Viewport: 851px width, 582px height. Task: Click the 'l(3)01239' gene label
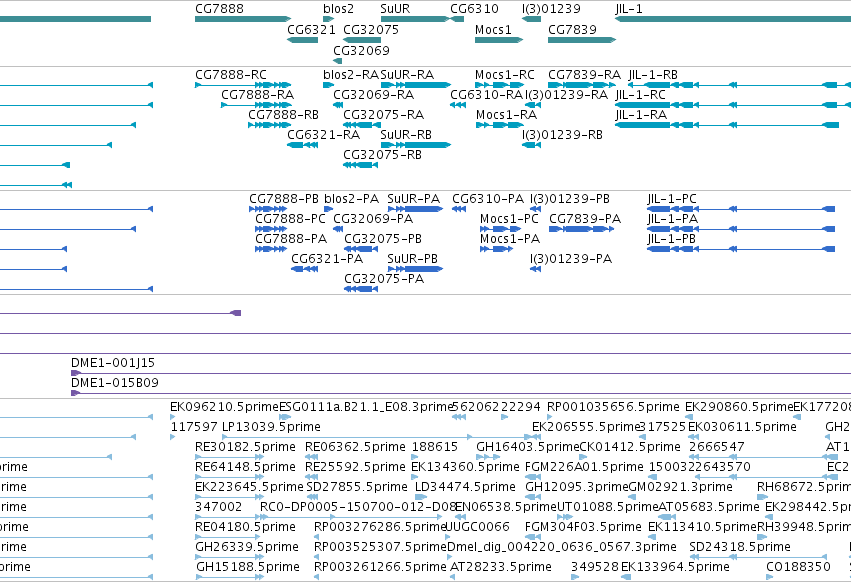(x=551, y=9)
